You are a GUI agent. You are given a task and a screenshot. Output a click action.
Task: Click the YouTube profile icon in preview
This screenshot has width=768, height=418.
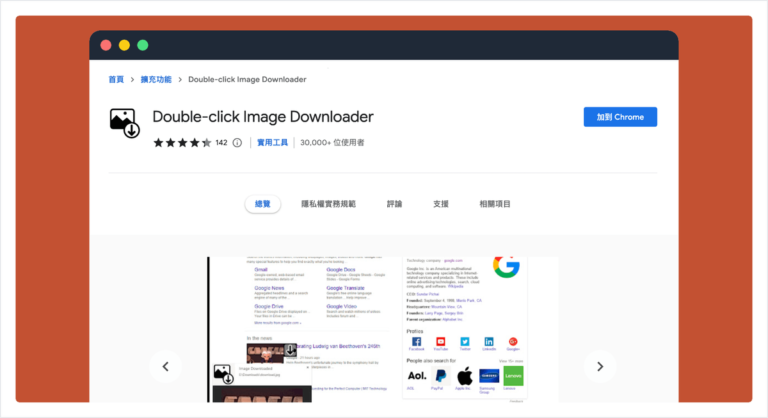[440, 342]
